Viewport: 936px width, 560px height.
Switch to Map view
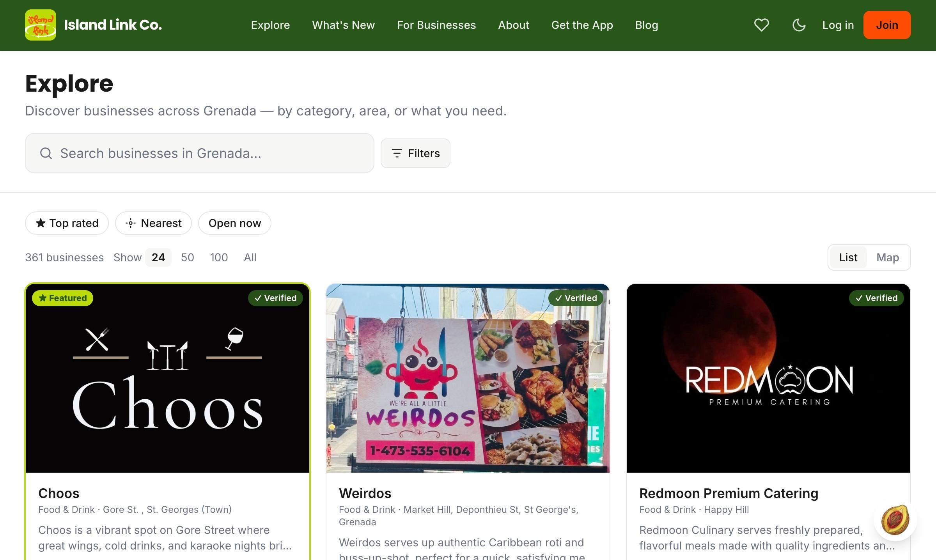[x=888, y=257]
